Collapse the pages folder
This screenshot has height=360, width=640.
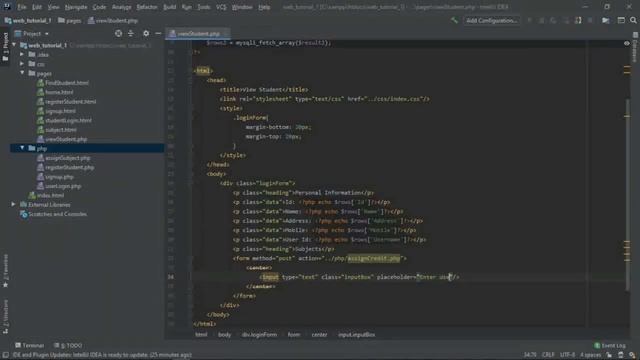coord(22,73)
